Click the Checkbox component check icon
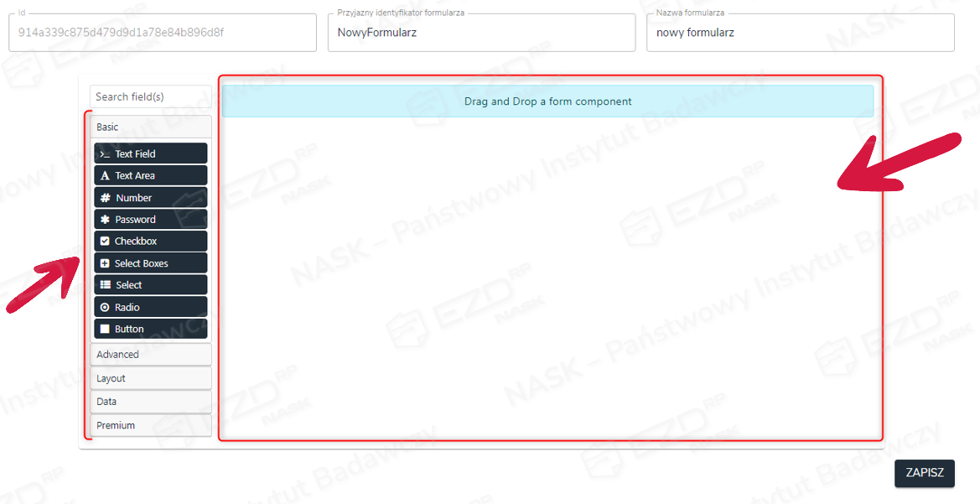 105,242
